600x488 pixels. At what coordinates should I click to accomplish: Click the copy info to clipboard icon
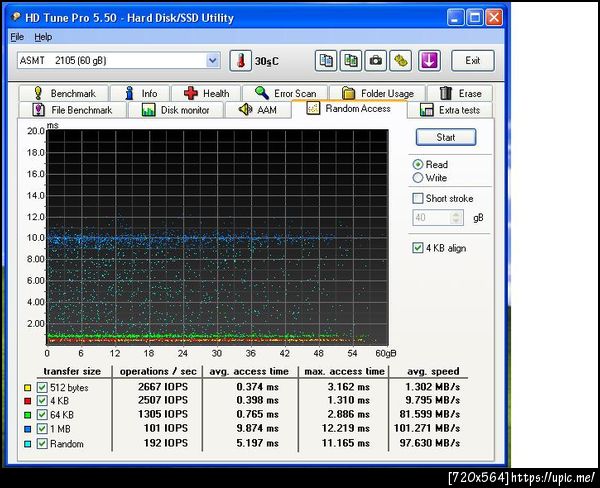(x=326, y=61)
